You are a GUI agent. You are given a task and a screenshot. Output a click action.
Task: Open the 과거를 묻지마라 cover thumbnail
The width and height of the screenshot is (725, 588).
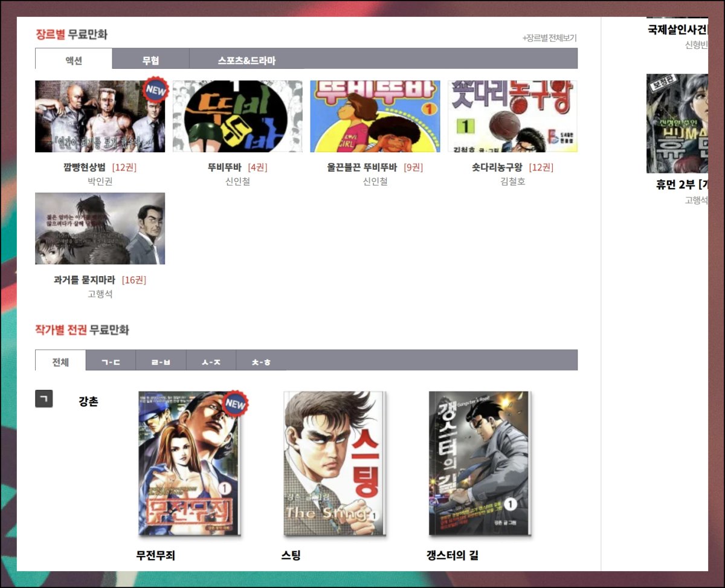pyautogui.click(x=100, y=228)
